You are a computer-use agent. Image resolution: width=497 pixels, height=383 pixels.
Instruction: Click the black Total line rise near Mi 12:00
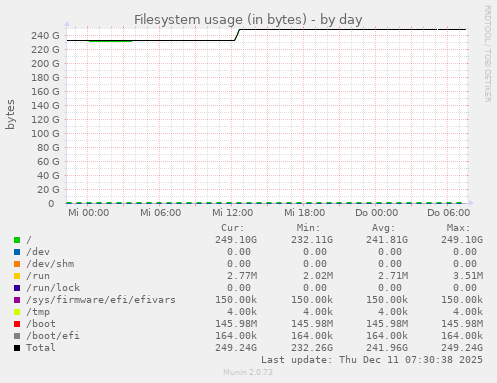[x=237, y=35]
